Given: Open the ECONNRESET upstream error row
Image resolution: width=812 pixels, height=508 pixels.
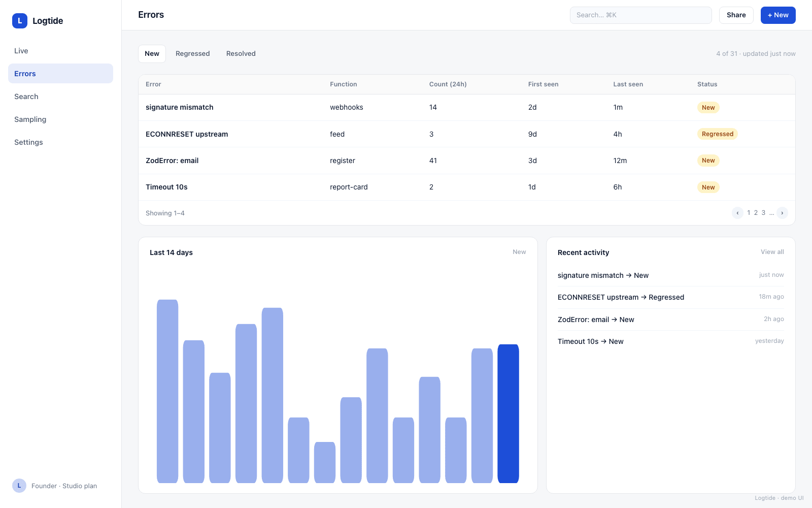Looking at the screenshot, I should coord(467,134).
